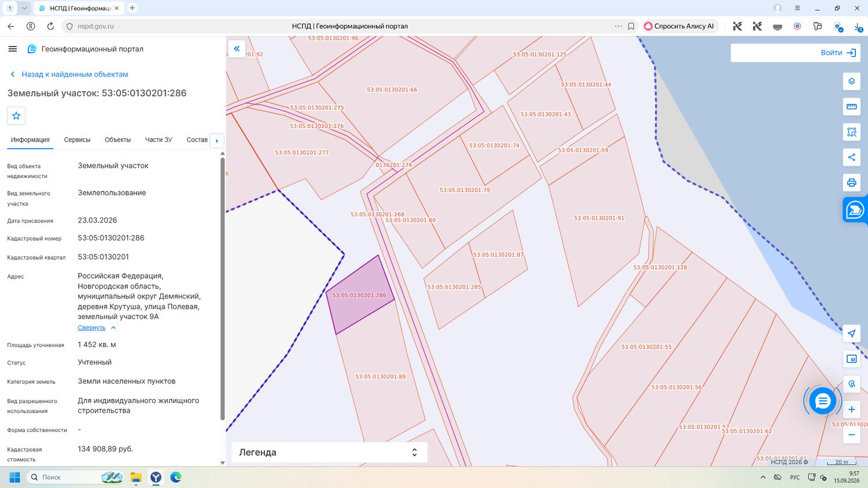Click the info panel vertical scrollbar
868x488 pixels.
click(x=223, y=289)
